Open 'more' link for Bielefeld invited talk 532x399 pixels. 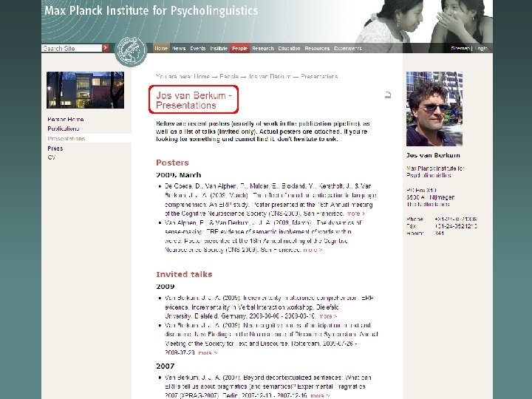pos(327,316)
